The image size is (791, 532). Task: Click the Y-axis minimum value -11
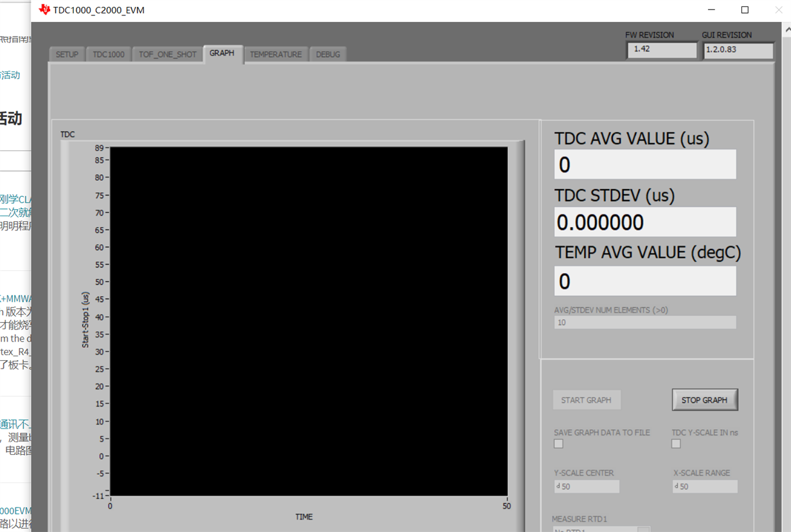click(x=98, y=496)
